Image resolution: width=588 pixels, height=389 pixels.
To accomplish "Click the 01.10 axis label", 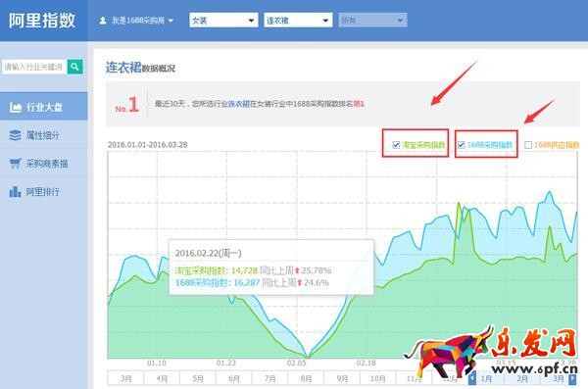I will (157, 364).
